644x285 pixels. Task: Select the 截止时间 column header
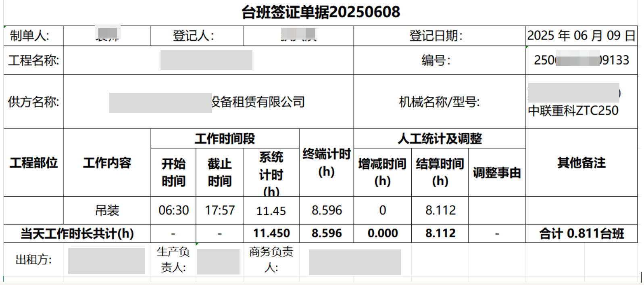[x=219, y=172]
